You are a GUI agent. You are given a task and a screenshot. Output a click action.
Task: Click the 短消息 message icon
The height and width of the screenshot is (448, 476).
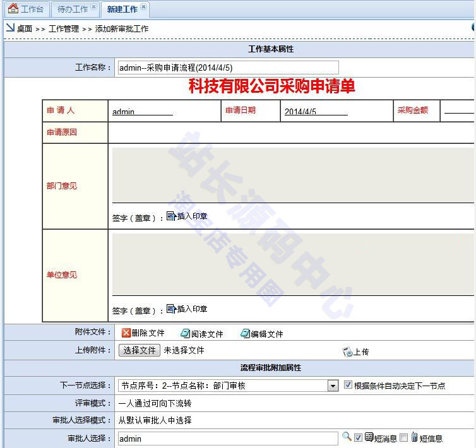[369, 437]
